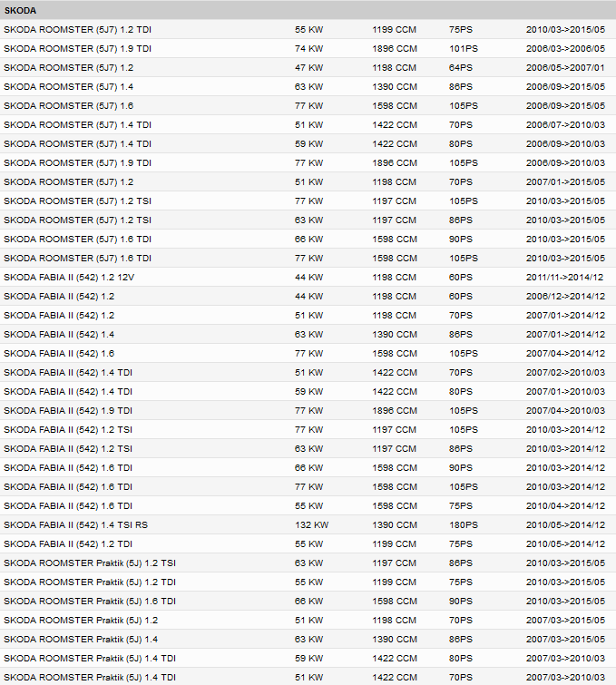Click the 47 KW power value
616x685 pixels.
pos(308,68)
